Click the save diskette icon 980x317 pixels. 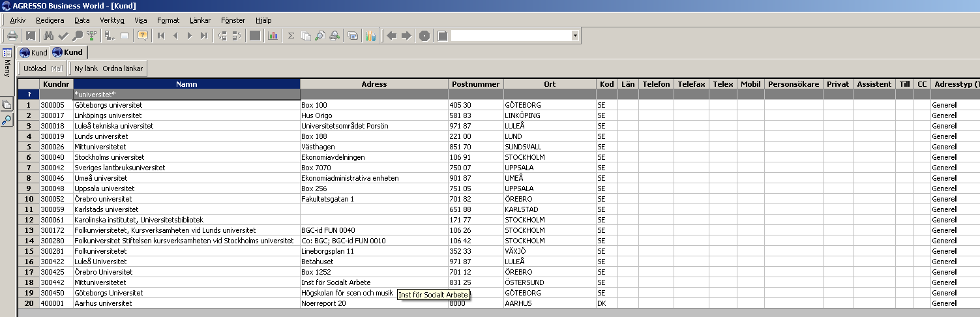31,35
